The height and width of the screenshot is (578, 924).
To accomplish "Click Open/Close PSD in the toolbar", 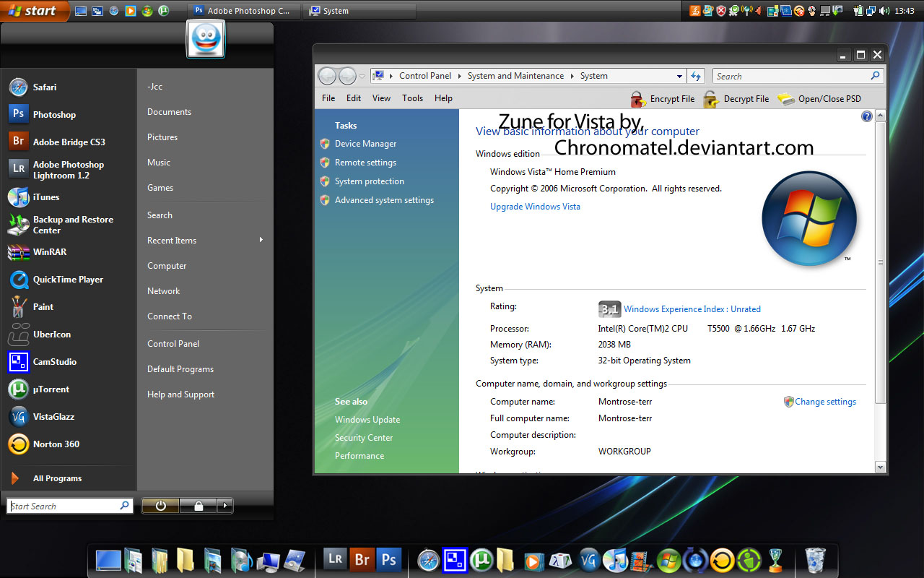I will [819, 99].
